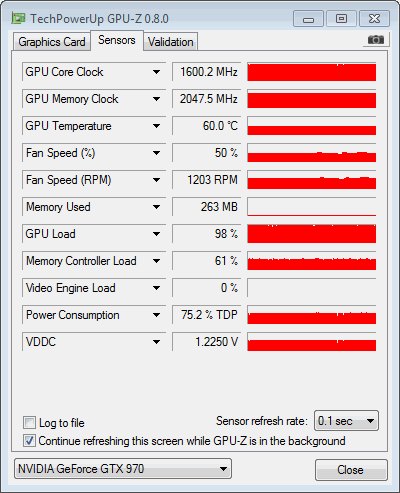Open the NVIDIA GeForce GTX 970 selector
Viewport: 400px width, 493px height.
(x=123, y=469)
